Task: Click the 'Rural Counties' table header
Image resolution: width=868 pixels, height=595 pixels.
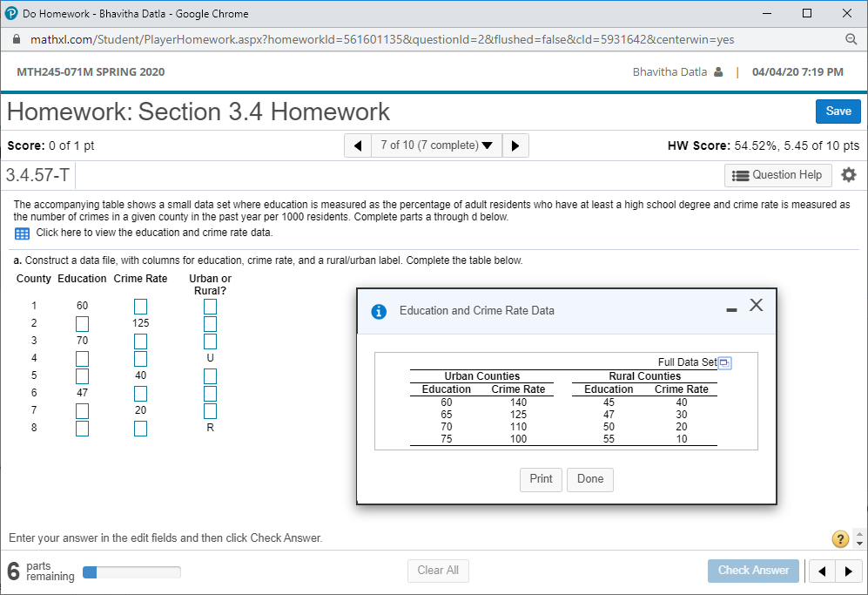Action: click(645, 376)
